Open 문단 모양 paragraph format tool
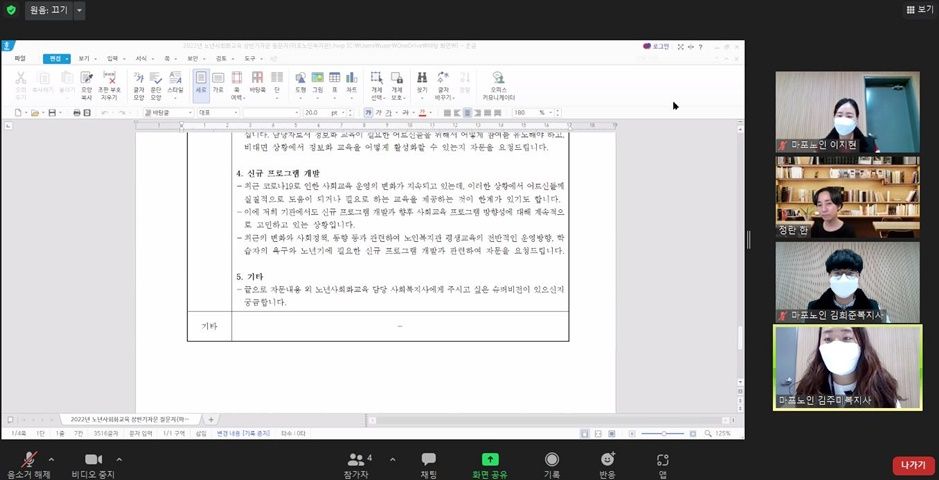 [156, 85]
